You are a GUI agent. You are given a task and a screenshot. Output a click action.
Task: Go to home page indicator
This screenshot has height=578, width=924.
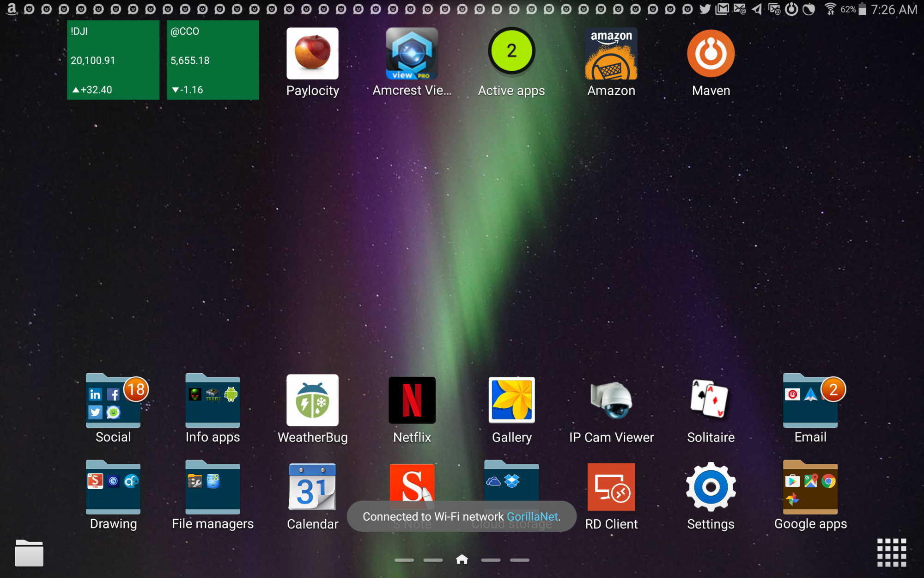coord(462,560)
